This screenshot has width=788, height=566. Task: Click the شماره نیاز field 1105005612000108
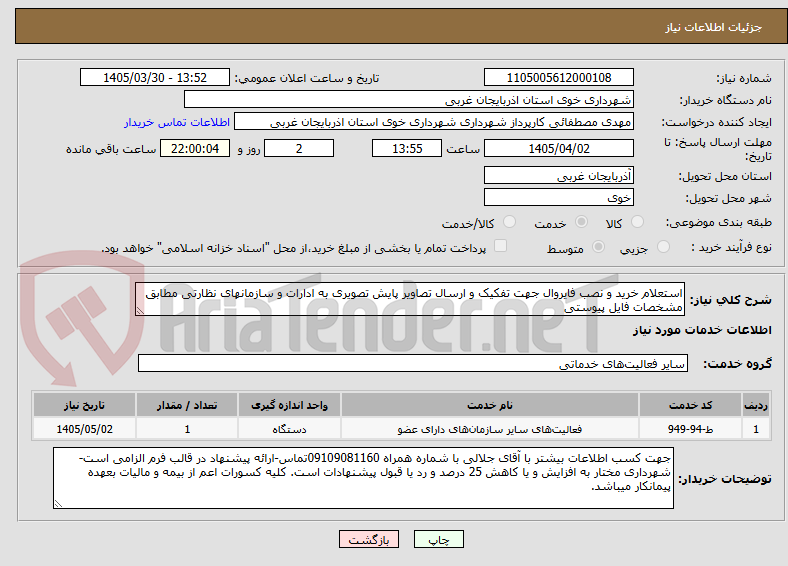pyautogui.click(x=558, y=77)
